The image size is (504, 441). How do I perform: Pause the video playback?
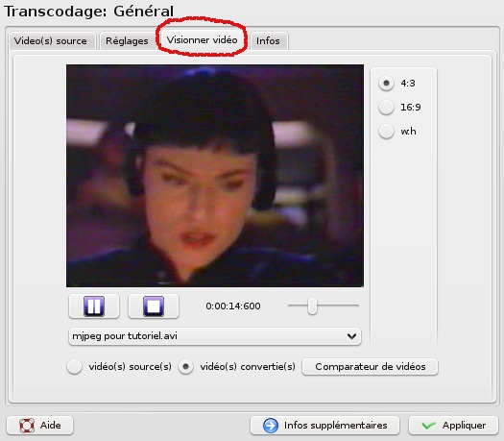[94, 306]
